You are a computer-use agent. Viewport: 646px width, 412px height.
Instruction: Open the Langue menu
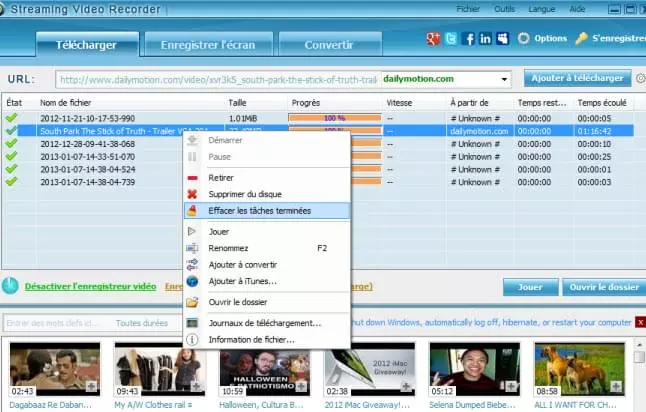coord(541,9)
